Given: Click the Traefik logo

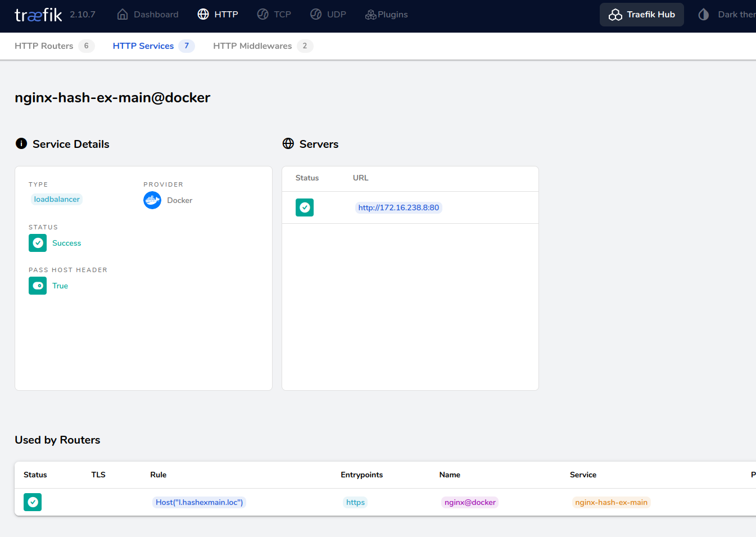Looking at the screenshot, I should click(38, 15).
